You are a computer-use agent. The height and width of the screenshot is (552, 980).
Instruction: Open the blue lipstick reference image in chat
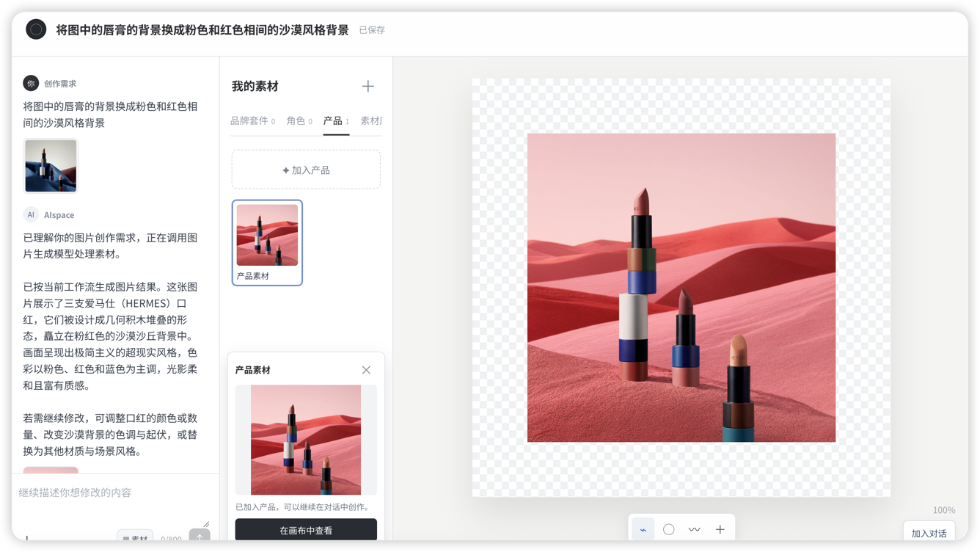(x=51, y=166)
